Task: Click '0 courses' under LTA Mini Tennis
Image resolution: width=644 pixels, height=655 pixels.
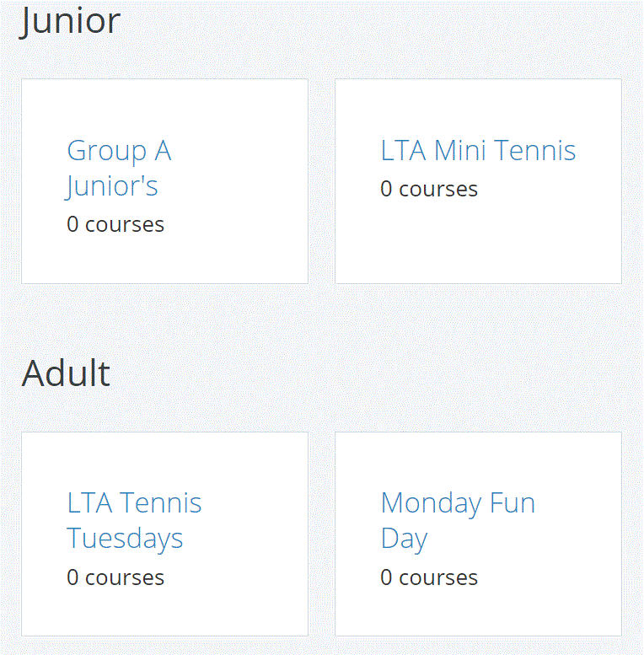Action: pyautogui.click(x=429, y=189)
